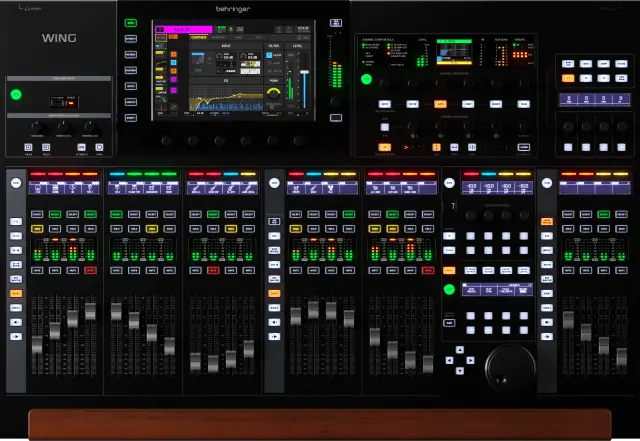
Task: Toggle the green-lit select in the fourth fader bank
Action: (x=349, y=214)
